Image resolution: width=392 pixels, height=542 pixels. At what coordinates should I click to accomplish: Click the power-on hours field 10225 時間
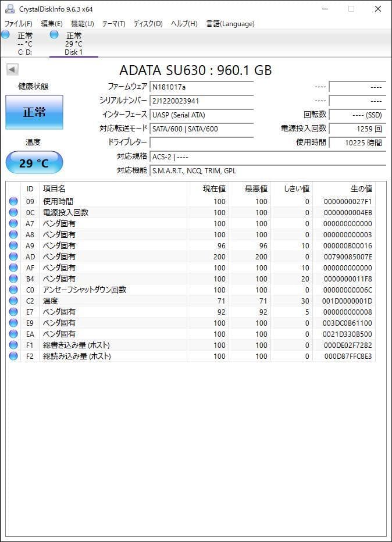358,142
